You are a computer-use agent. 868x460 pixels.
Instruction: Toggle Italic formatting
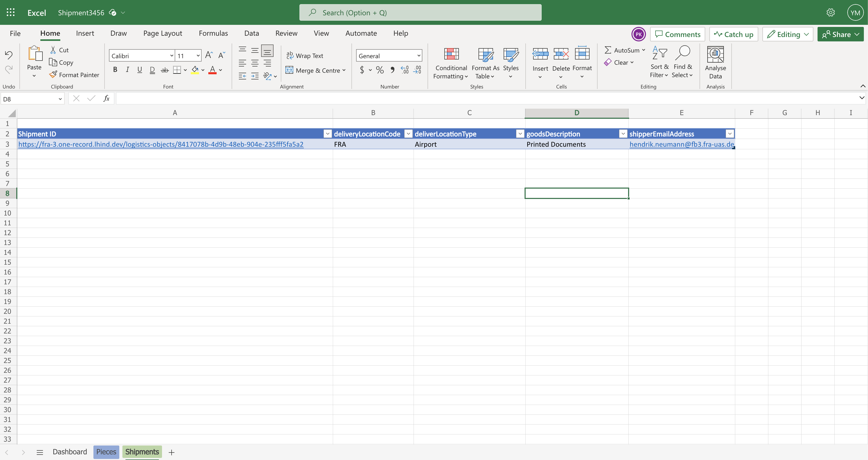(127, 70)
